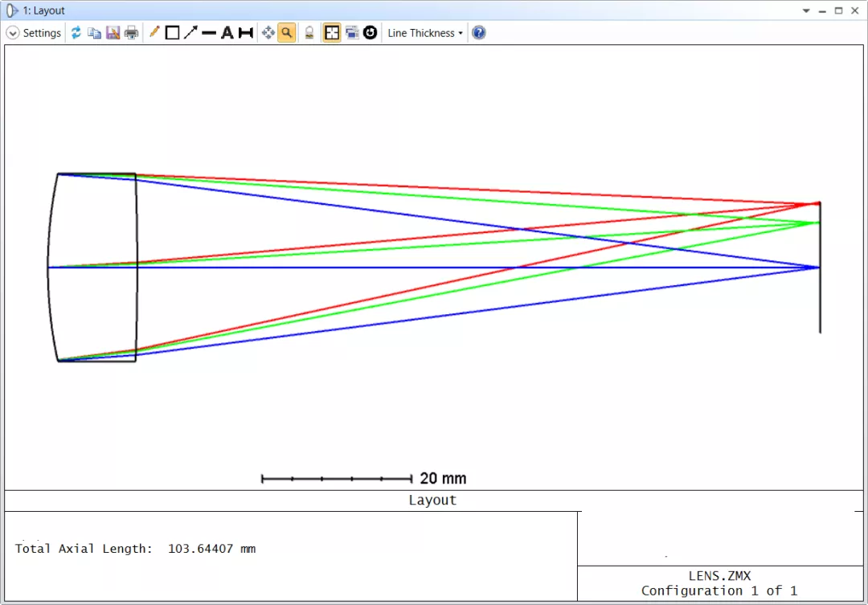868x605 pixels.
Task: Expand the Settings panel chevron
Action: (x=13, y=33)
